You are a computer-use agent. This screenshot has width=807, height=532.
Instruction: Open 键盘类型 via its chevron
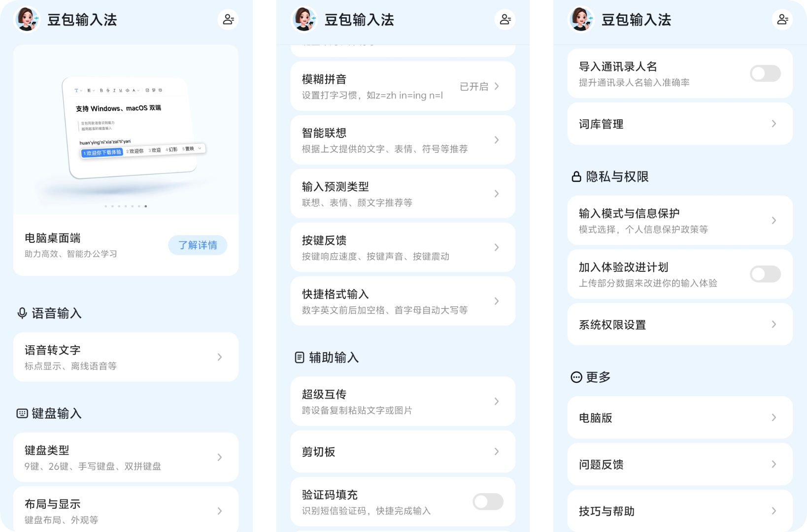coord(220,457)
